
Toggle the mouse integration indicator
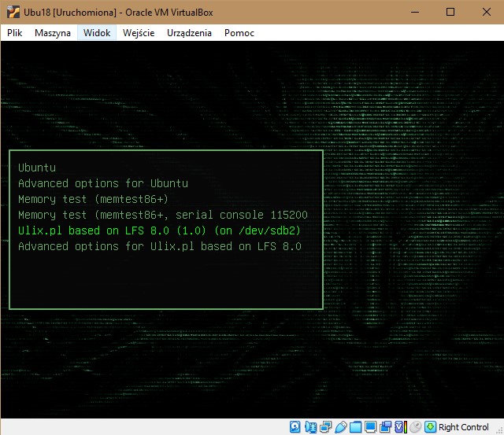pyautogui.click(x=415, y=427)
